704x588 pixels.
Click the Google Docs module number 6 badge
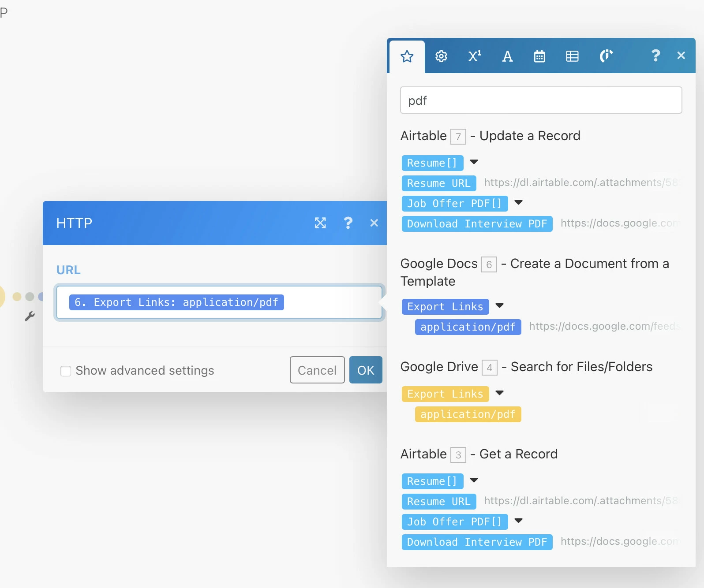489,264
